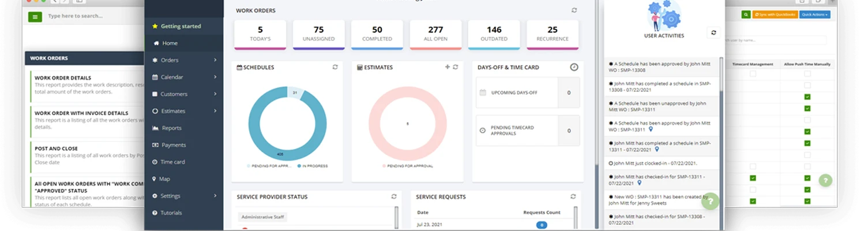Click the Tutorials question-mark icon in sidebar
Image resolution: width=868 pixels, height=231 pixels.
(155, 213)
